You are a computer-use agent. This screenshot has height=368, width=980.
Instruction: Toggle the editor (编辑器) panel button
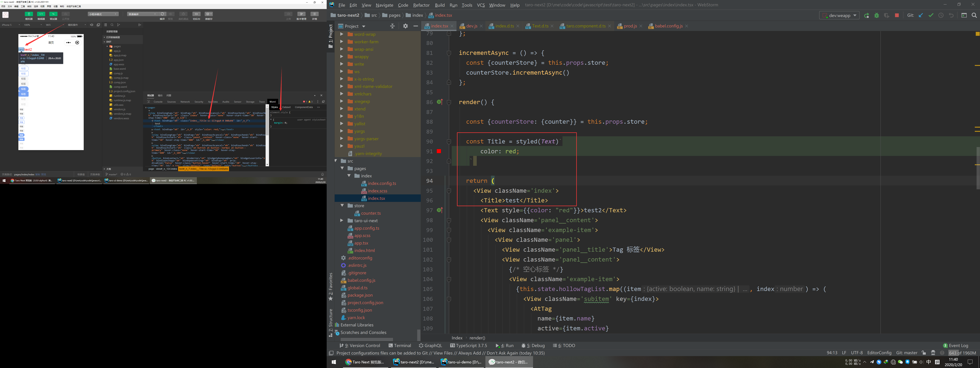41,14
